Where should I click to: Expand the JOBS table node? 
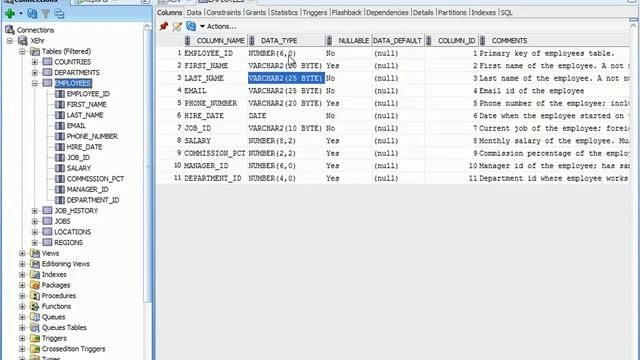coord(35,221)
